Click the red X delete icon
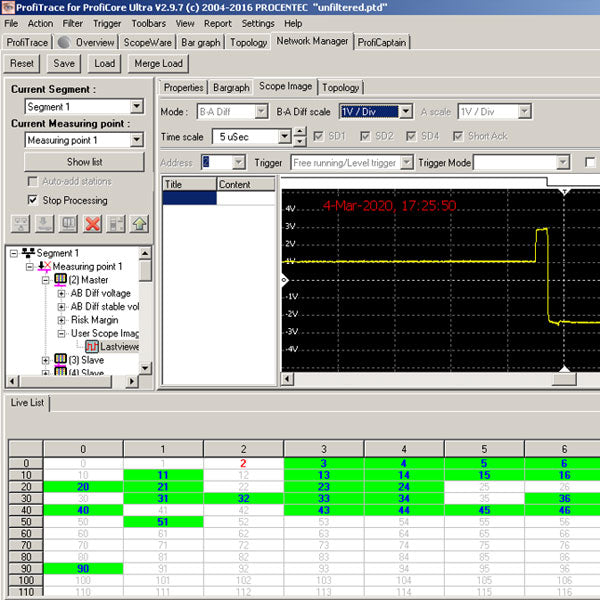The image size is (600, 600). (x=92, y=224)
